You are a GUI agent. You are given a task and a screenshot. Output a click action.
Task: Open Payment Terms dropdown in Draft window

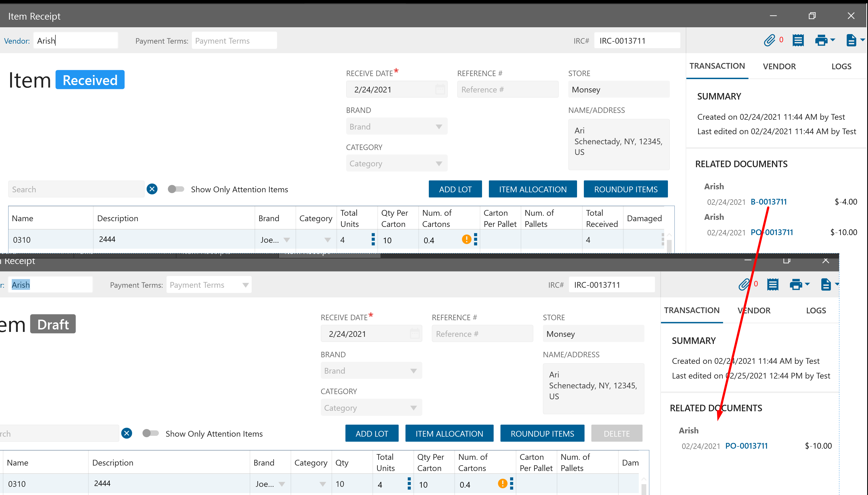245,285
